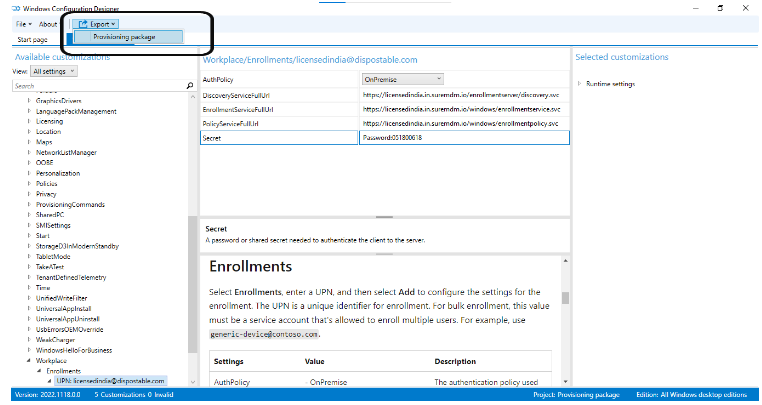The width and height of the screenshot is (762, 405).
Task: Expand the LanguagePackManagement tree node
Action: pyautogui.click(x=29, y=111)
